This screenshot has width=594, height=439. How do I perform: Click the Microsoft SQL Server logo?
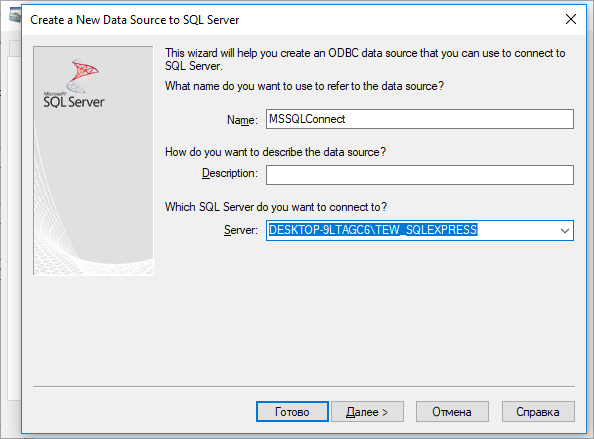tap(74, 83)
